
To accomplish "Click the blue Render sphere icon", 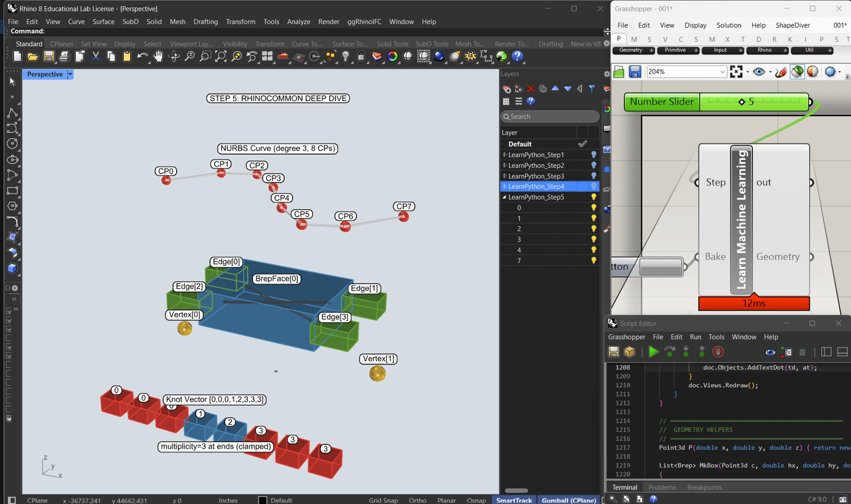I will click(x=439, y=56).
